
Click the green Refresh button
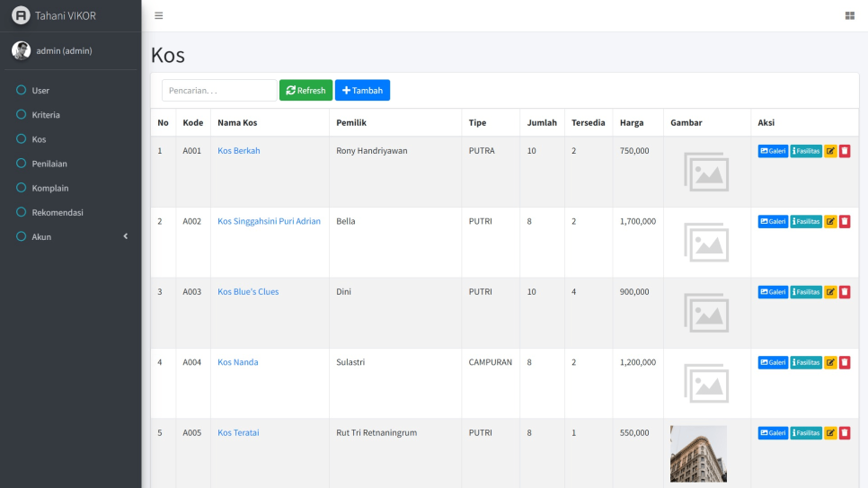coord(306,91)
